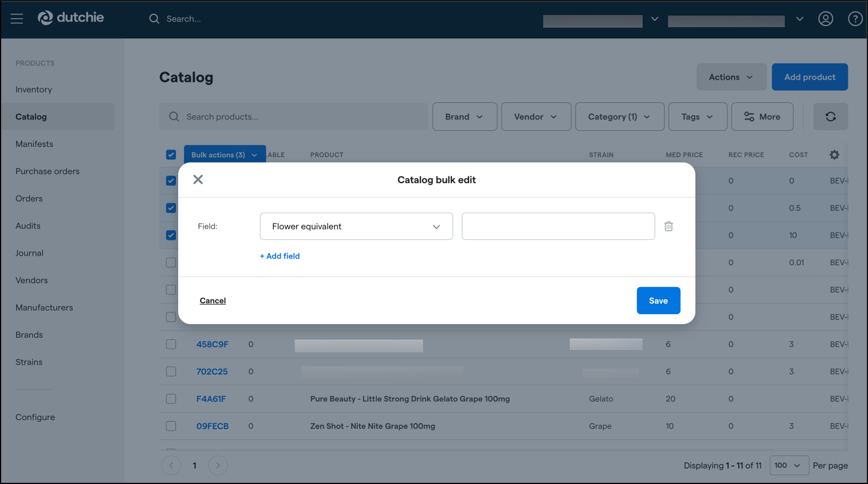The image size is (868, 484).
Task: Open product link 458C9F
Action: [212, 344]
